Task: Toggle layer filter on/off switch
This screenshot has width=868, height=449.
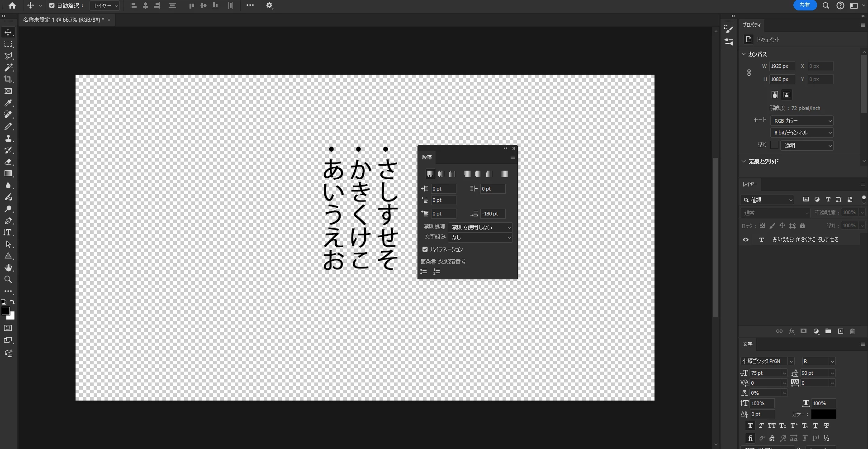Action: coord(863,199)
